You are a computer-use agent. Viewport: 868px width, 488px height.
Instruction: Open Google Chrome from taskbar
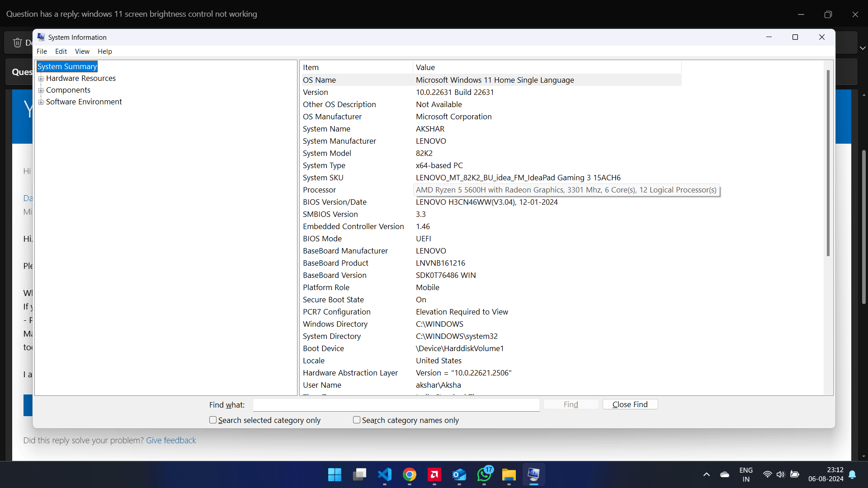[x=410, y=474]
